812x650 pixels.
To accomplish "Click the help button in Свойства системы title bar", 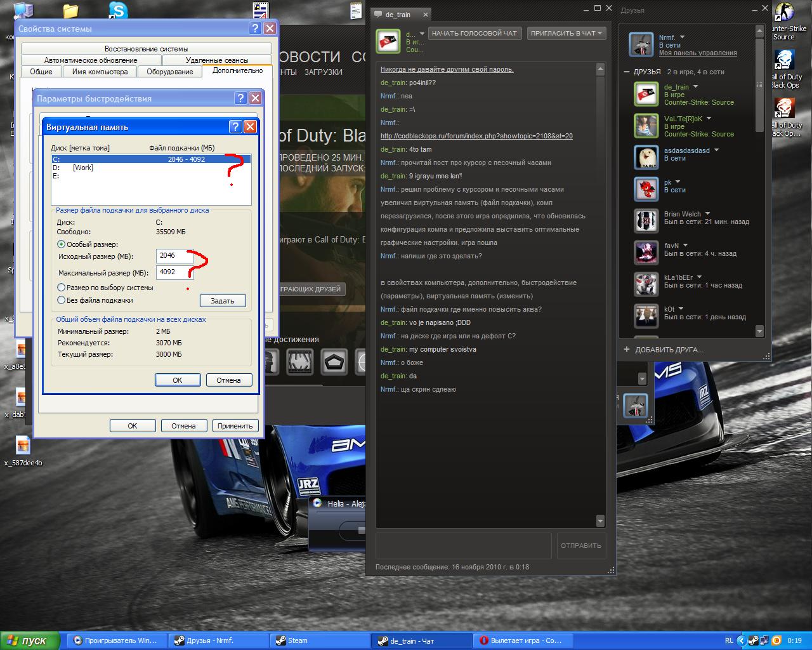I will point(255,29).
